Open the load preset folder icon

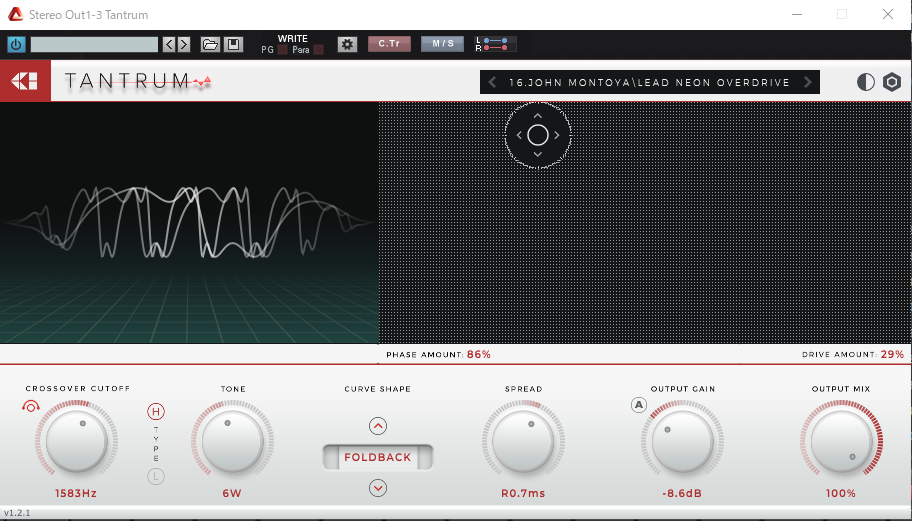[210, 44]
